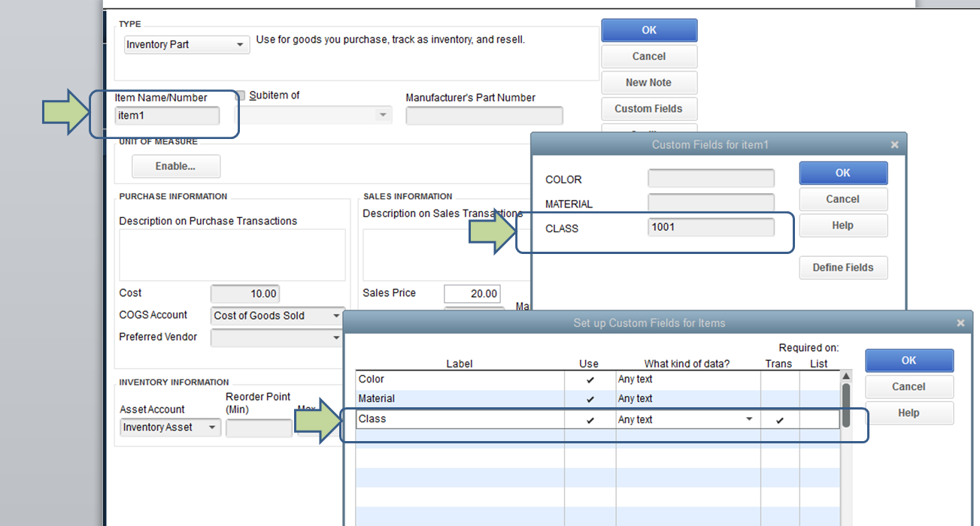Image resolution: width=980 pixels, height=526 pixels.
Task: Click the Cost field showing 10.00
Action: 245,294
